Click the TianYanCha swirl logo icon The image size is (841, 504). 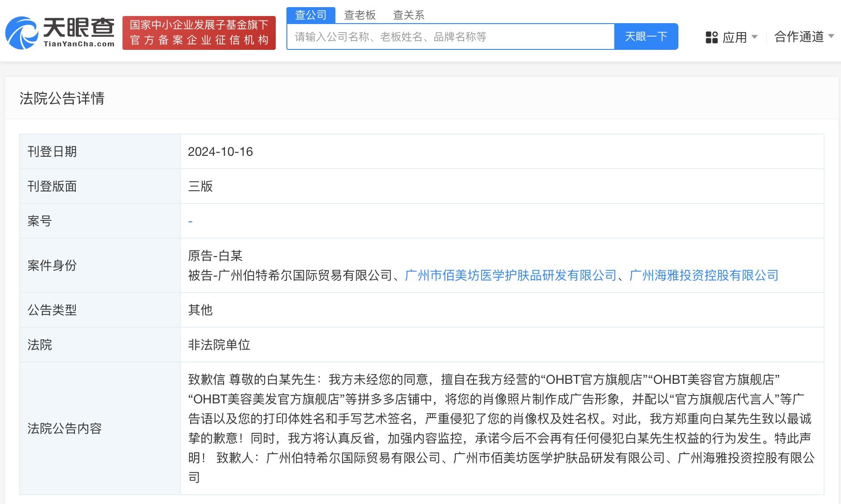pos(21,33)
